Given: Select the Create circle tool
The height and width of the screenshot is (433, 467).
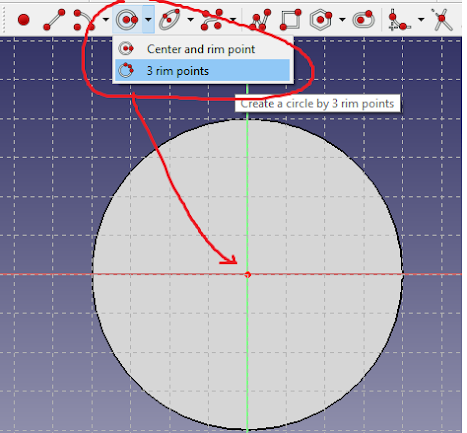Looking at the screenshot, I should [x=127, y=20].
